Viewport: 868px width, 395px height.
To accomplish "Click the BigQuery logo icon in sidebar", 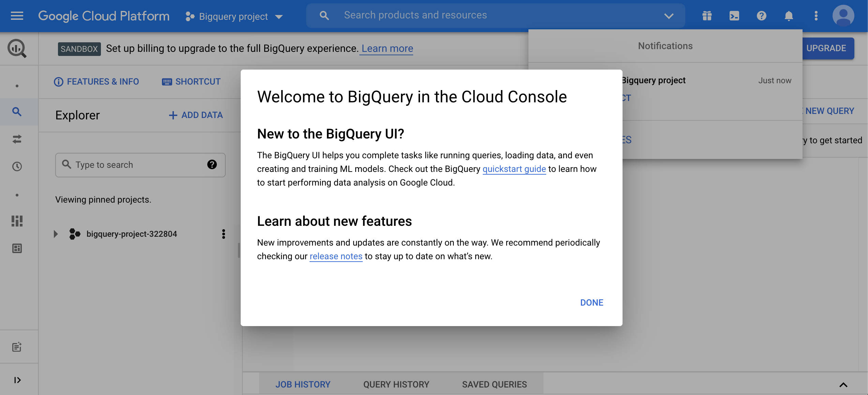I will point(17,48).
